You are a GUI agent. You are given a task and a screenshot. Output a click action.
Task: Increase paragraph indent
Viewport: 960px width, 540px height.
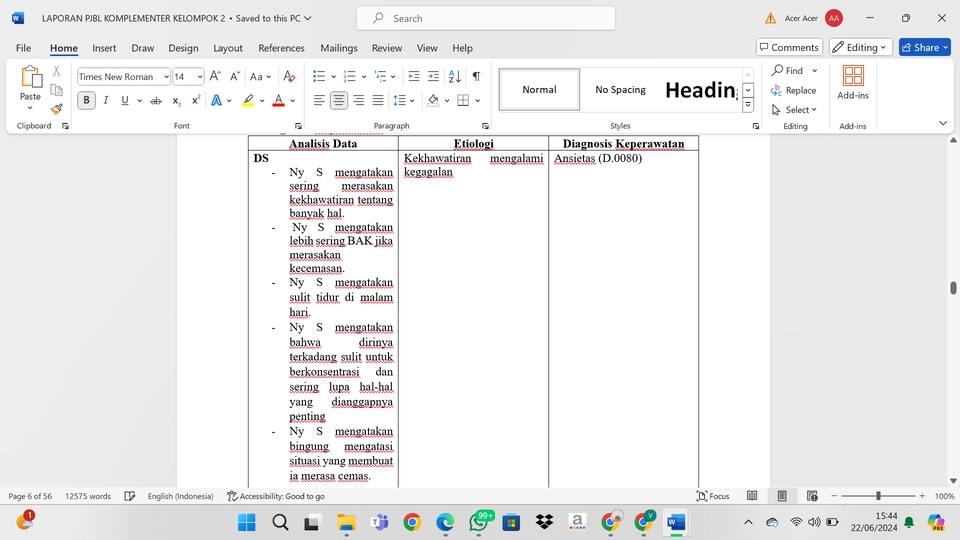(x=433, y=76)
